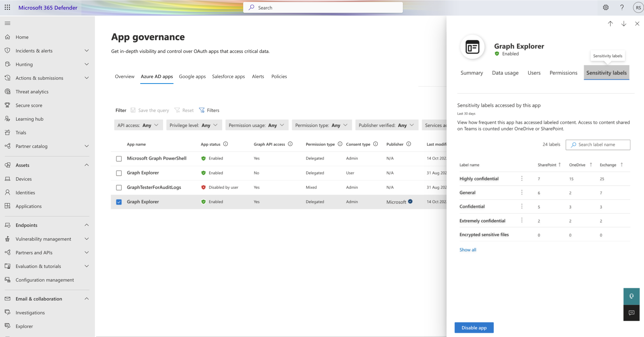Switch to the Data usage tab

(x=505, y=72)
